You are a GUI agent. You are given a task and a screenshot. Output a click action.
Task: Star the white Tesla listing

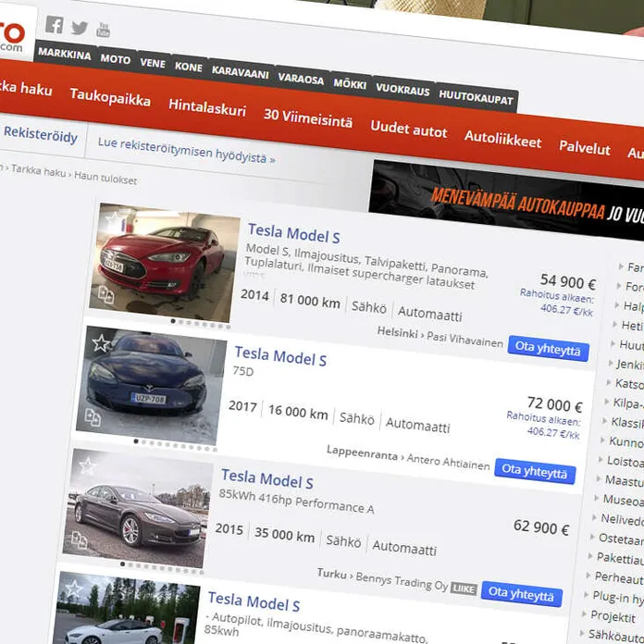(x=74, y=588)
